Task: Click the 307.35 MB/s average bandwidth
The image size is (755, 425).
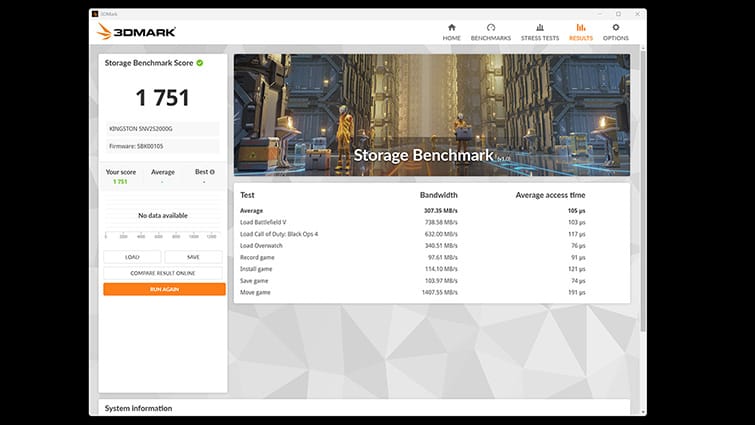Action: point(441,211)
